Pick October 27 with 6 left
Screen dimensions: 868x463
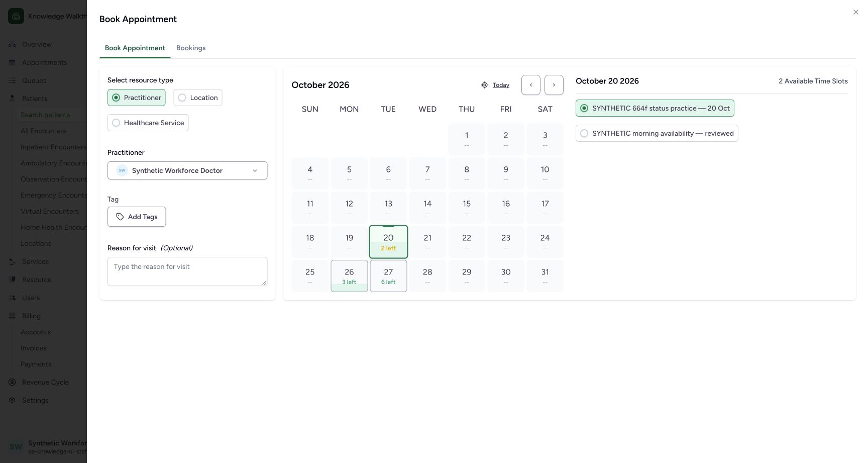click(388, 276)
